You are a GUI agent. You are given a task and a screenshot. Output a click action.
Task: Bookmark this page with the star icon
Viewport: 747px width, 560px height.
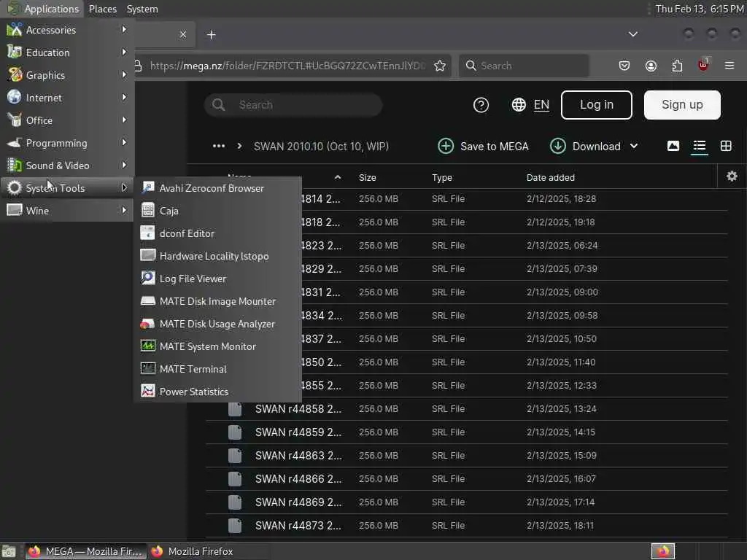coord(440,66)
